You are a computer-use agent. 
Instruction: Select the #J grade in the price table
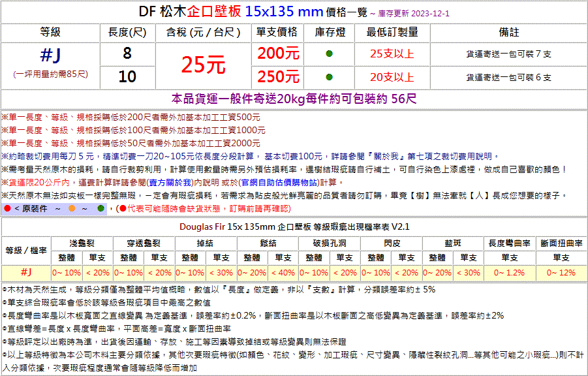[50, 55]
